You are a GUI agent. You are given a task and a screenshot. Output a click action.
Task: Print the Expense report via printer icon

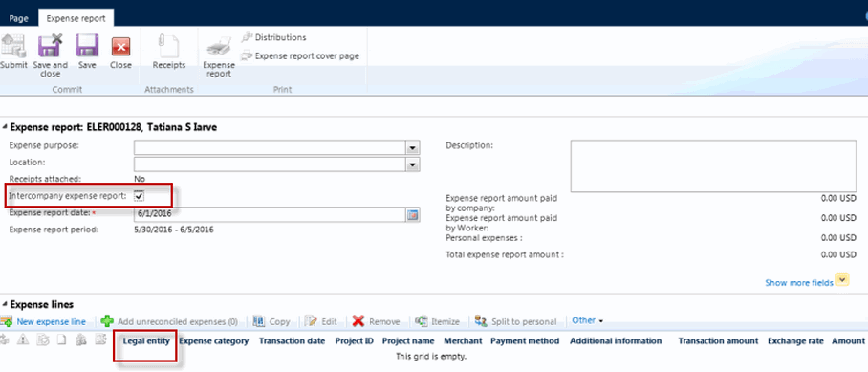(x=219, y=48)
